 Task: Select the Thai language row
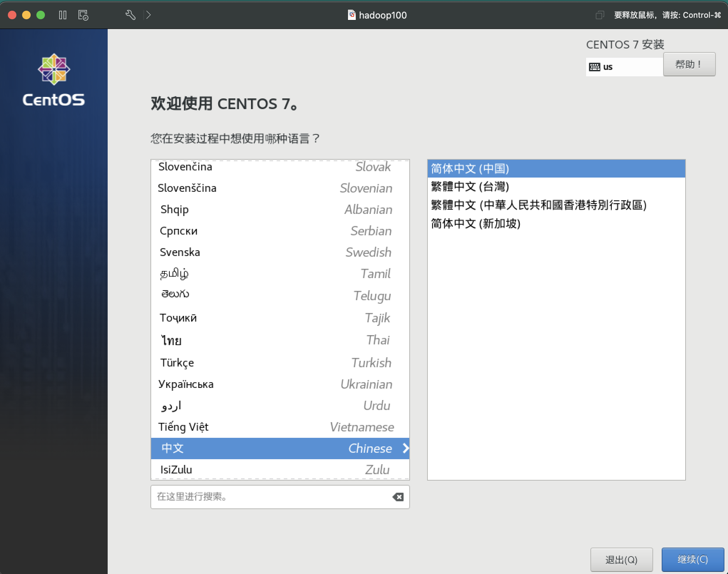280,340
